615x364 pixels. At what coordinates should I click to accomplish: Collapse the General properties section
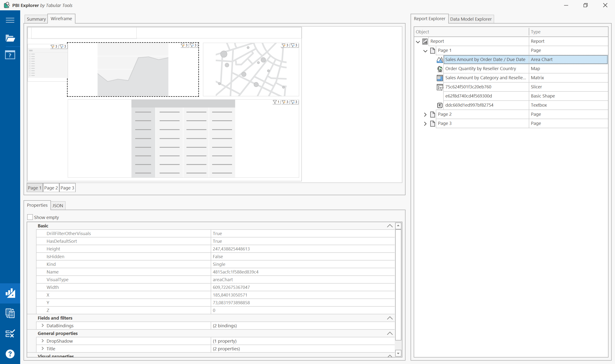390,333
